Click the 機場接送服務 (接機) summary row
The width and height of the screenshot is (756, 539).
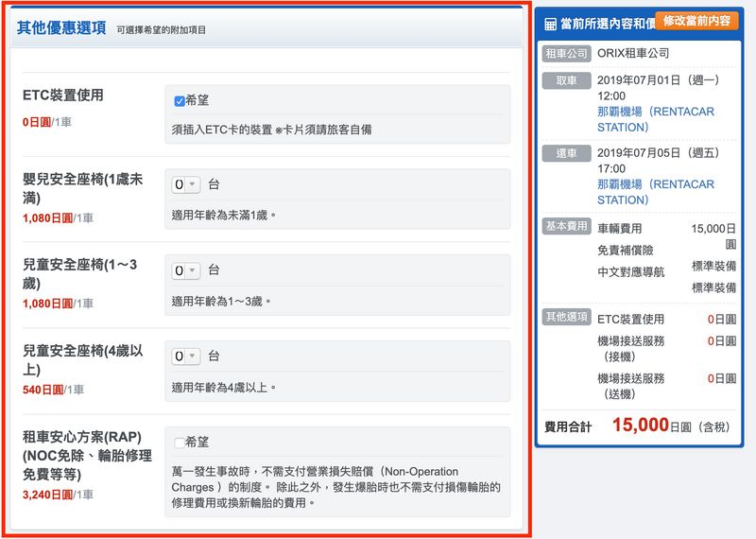pos(666,349)
